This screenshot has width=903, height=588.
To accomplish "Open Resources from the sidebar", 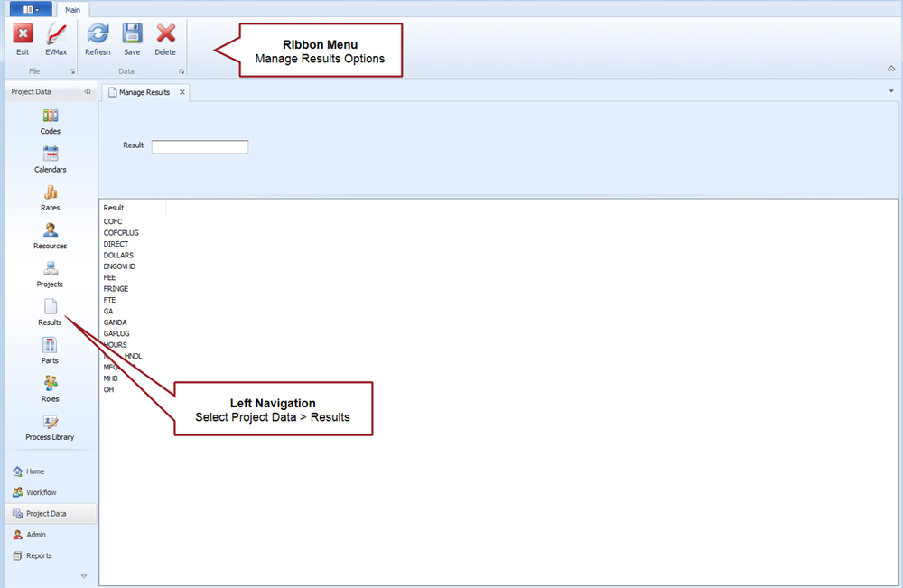I will [51, 236].
